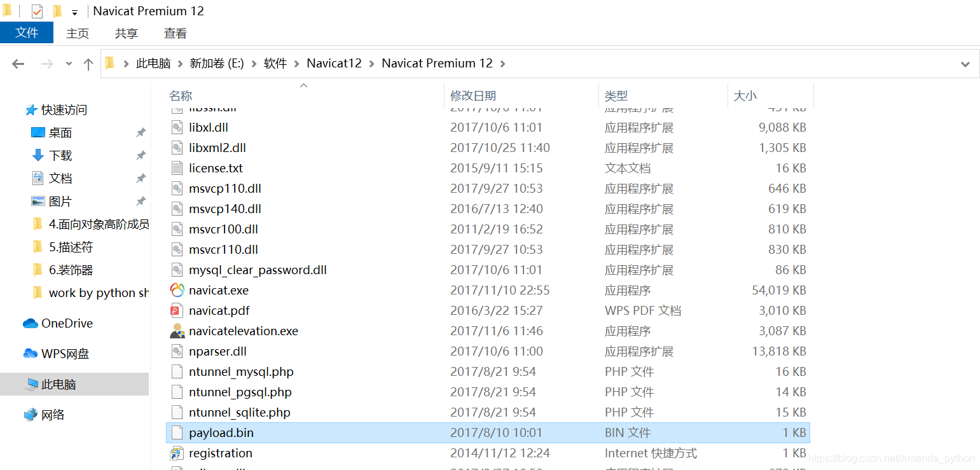
Task: Expand the quick access toolbar customize dropdown
Action: tap(74, 12)
